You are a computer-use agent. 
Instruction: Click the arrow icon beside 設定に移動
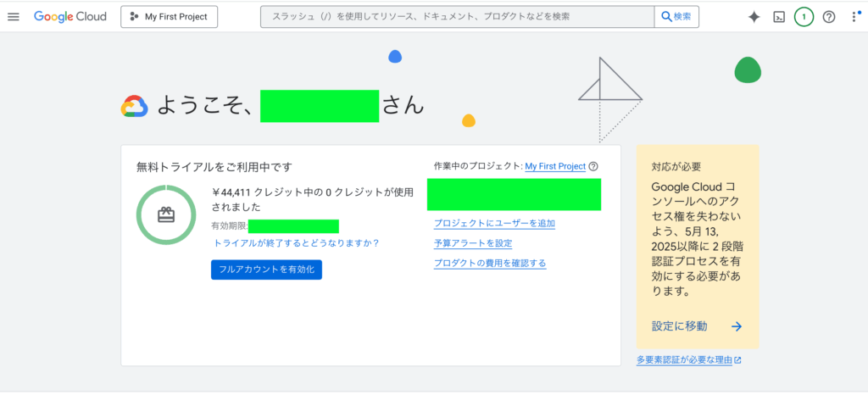click(x=737, y=326)
